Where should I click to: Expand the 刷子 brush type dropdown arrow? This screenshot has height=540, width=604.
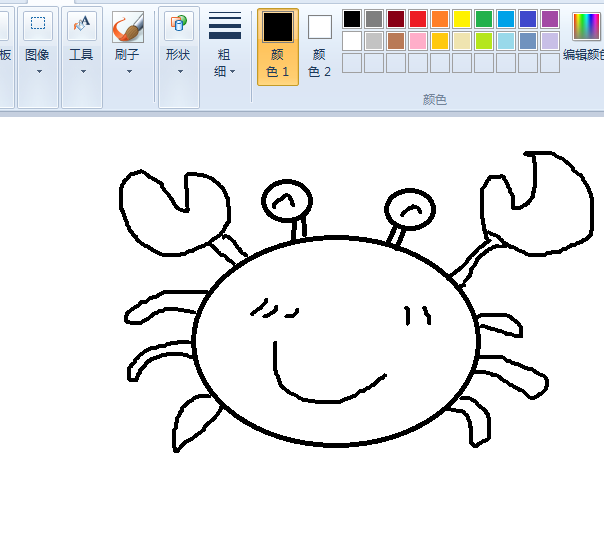(x=127, y=72)
